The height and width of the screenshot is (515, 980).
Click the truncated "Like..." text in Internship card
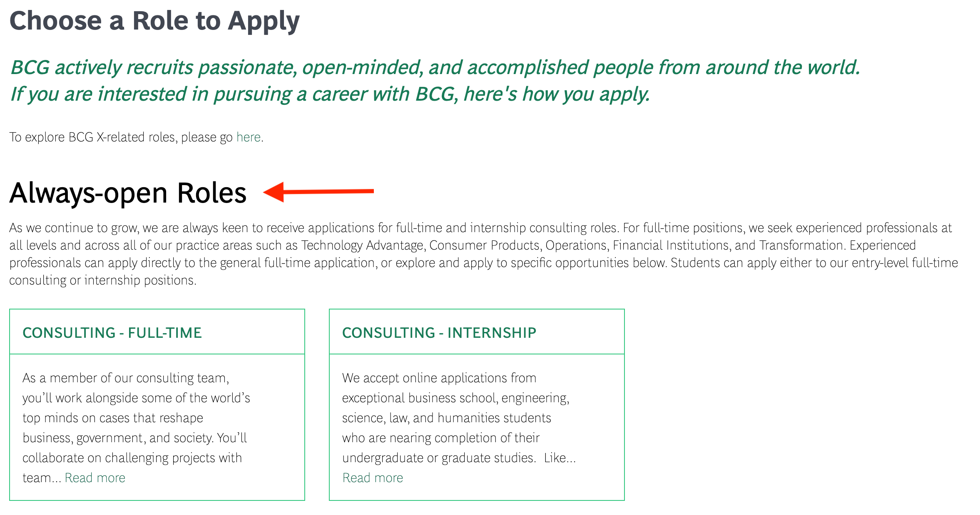pos(560,458)
